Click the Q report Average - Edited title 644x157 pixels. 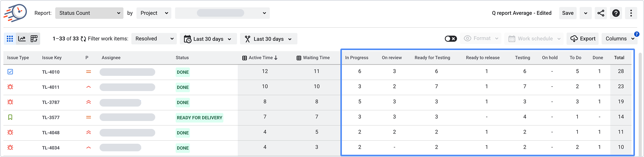[522, 13]
